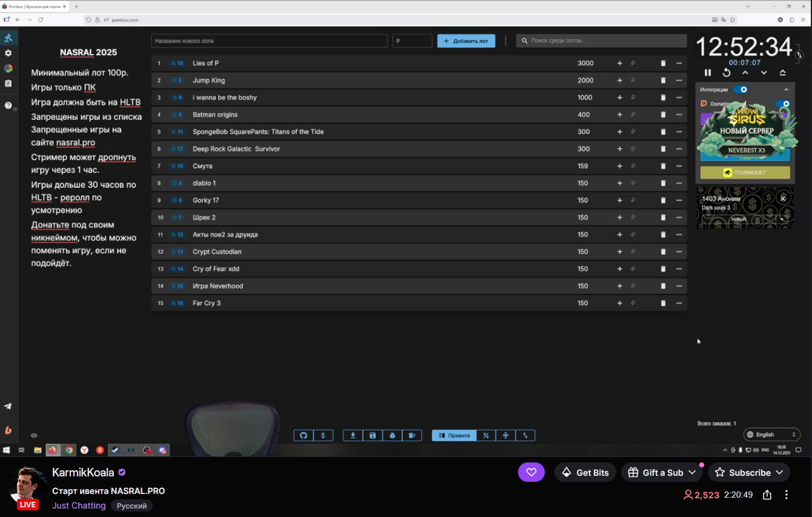The height and width of the screenshot is (517, 812).
Task: Click the divide symbol button in bottom toolbar
Action: pos(506,435)
